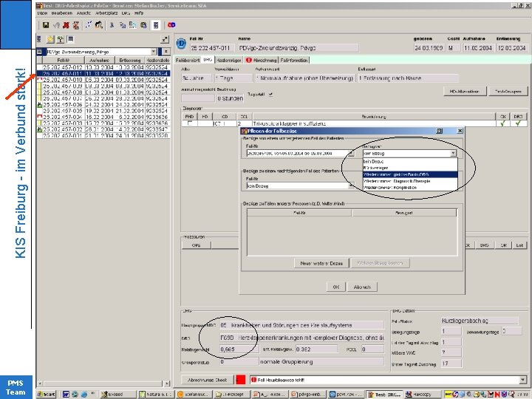Select case row '25 202 457-012'
This screenshot has width=532, height=399.
pyautogui.click(x=103, y=67)
